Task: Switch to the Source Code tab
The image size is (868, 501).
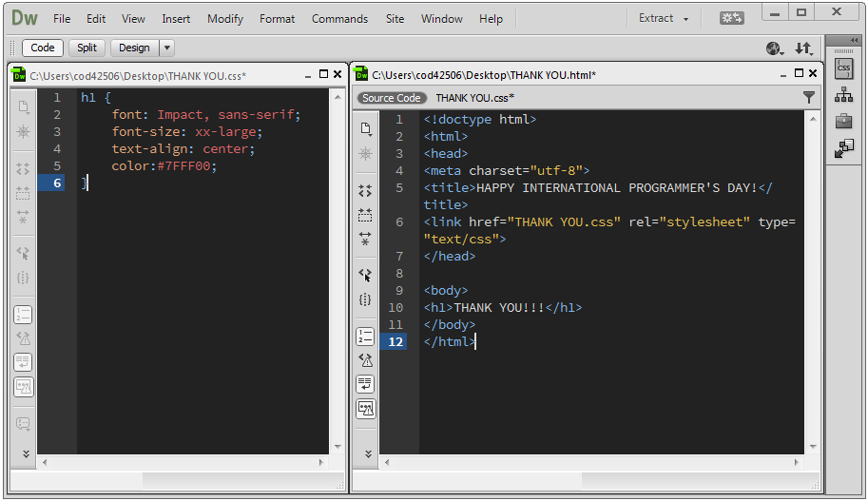Action: (x=392, y=98)
